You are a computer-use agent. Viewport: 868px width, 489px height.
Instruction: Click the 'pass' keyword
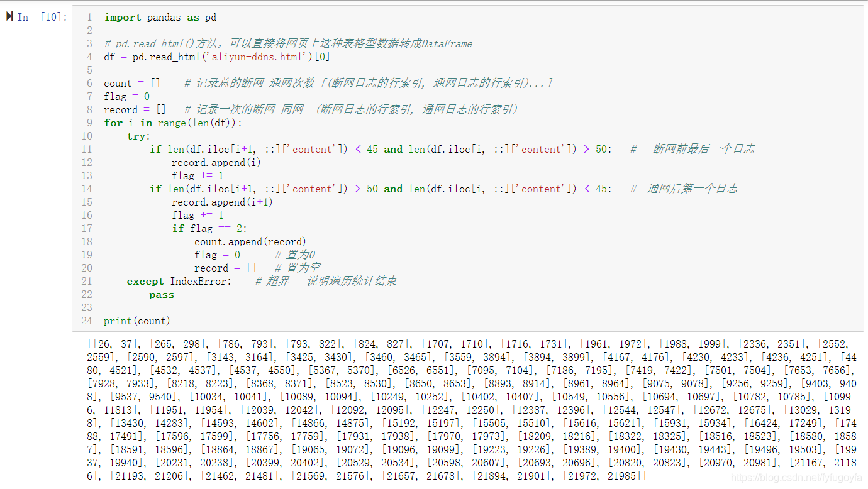pyautogui.click(x=162, y=294)
